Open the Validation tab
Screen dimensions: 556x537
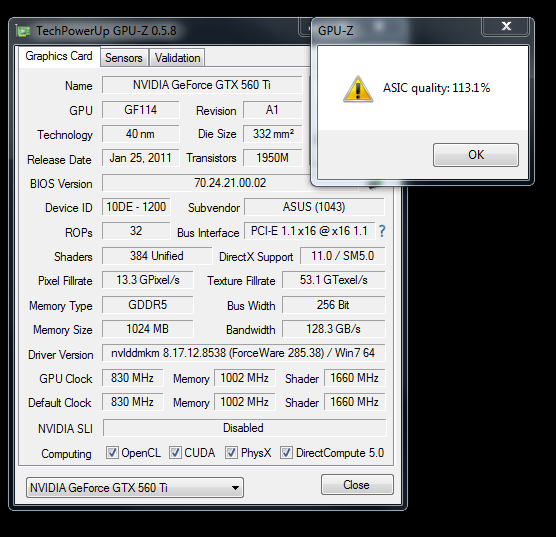click(177, 57)
